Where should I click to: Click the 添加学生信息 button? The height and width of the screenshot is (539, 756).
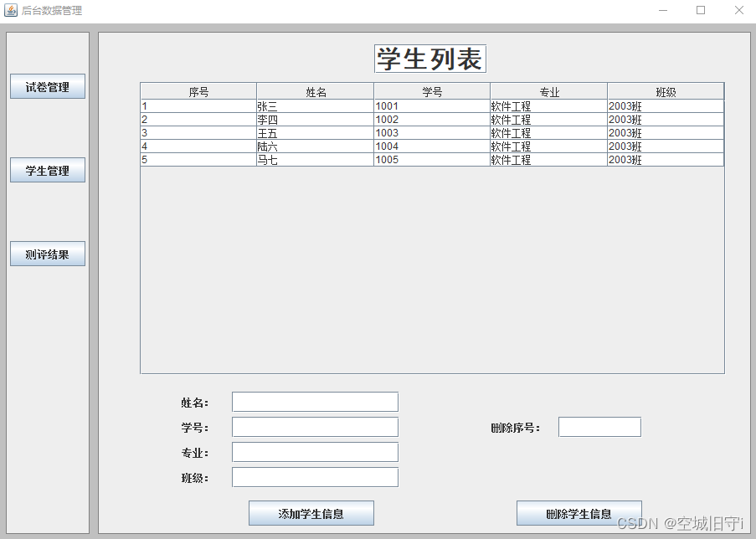pyautogui.click(x=311, y=513)
